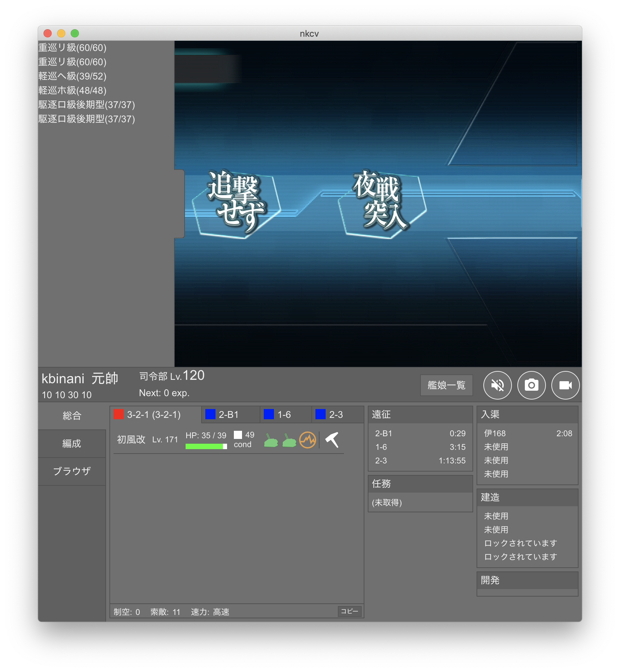Start video recording with camcorder icon
The image size is (620, 672).
[565, 385]
